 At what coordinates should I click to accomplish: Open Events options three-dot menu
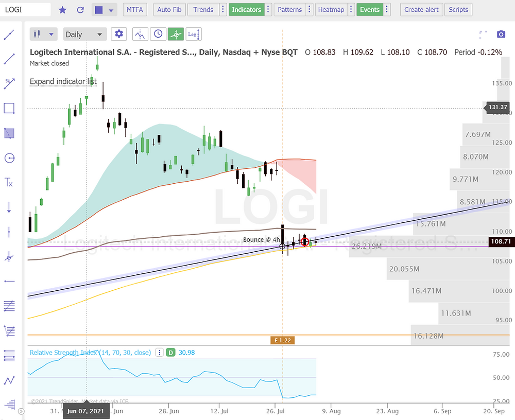click(387, 10)
